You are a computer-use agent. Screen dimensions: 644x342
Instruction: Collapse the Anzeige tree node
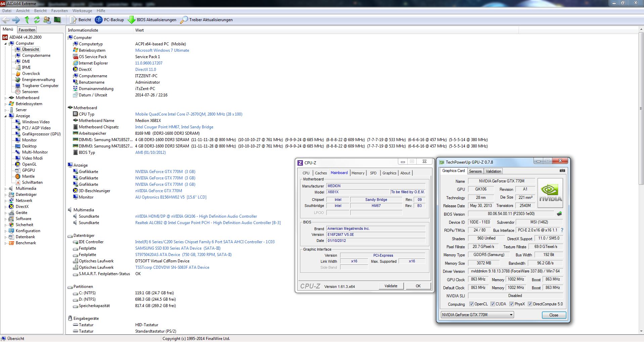click(x=6, y=116)
